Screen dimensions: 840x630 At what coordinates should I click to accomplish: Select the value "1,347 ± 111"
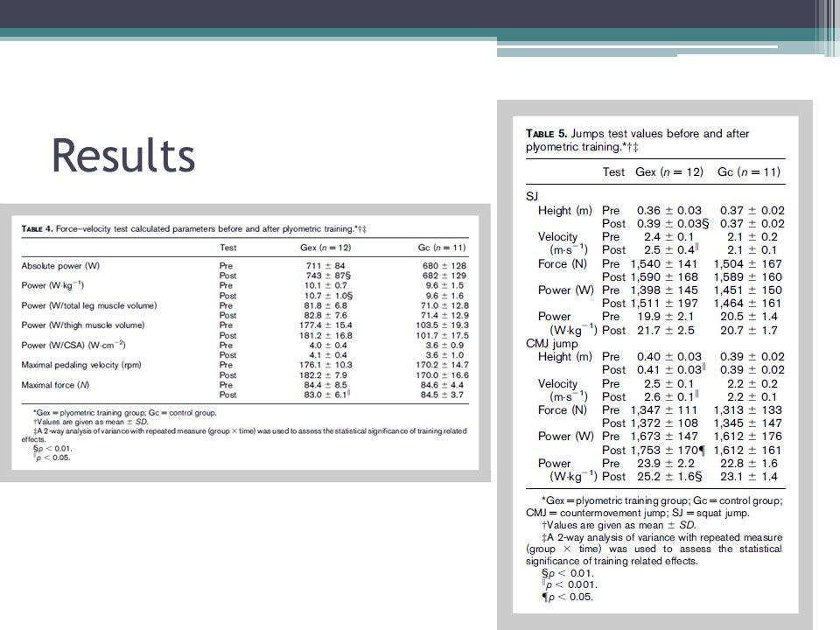(x=664, y=410)
